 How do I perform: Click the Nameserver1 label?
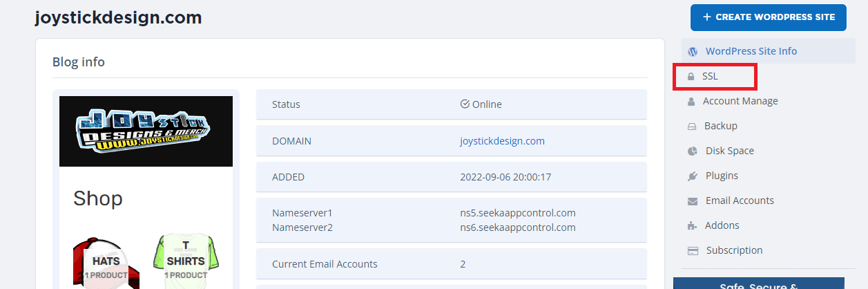[302, 213]
